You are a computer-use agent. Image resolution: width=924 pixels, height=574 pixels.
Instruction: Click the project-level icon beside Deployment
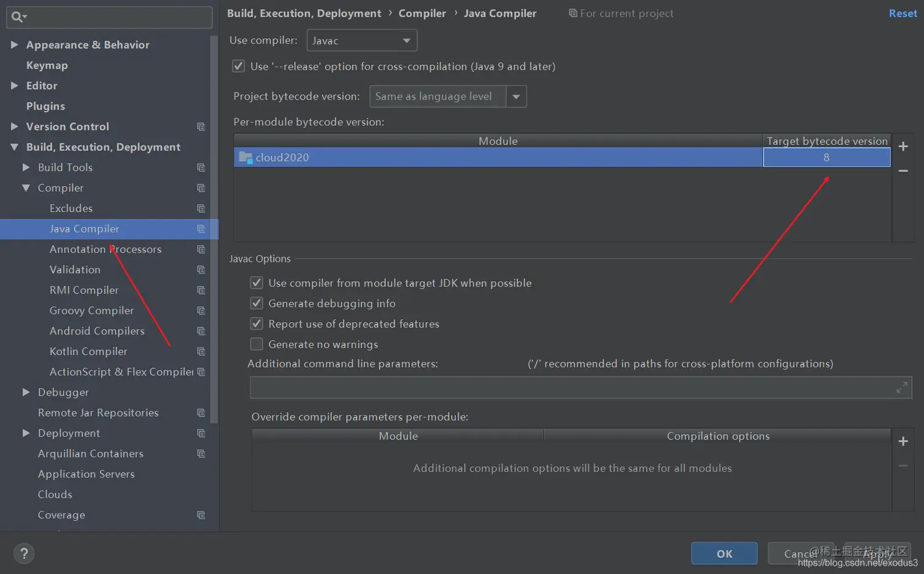pos(200,433)
